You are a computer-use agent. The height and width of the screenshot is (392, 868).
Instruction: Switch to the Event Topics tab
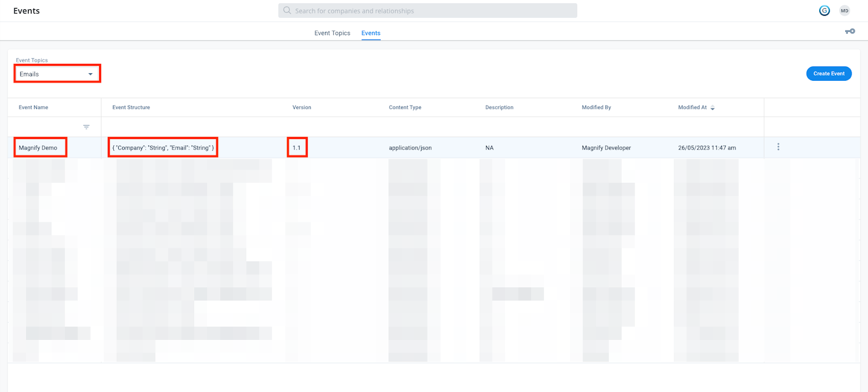point(332,33)
